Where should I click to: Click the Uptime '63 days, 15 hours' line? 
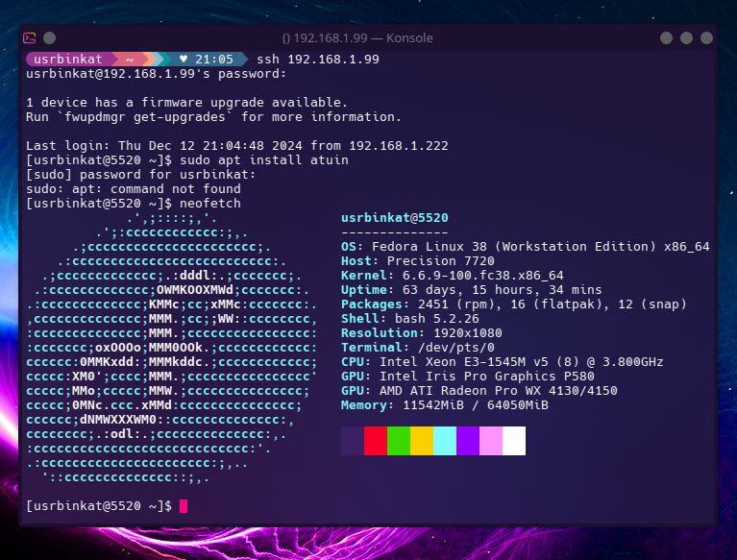[472, 290]
